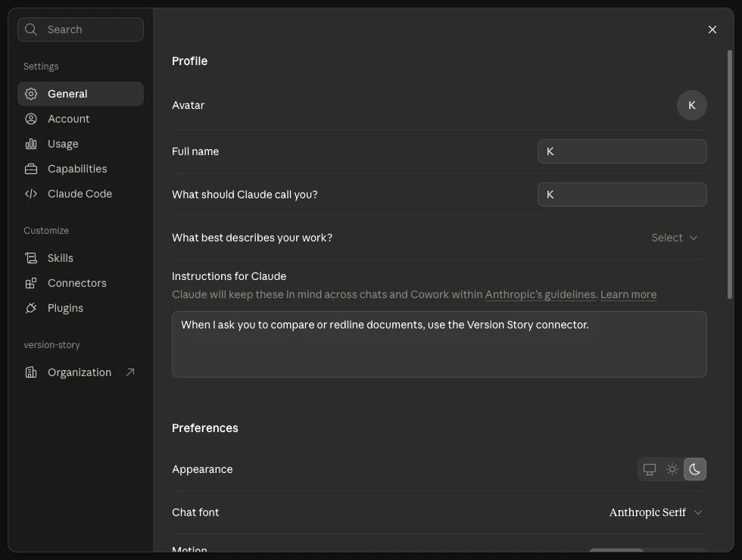The height and width of the screenshot is (560, 742).
Task: Click the Learn more link
Action: pos(628,294)
